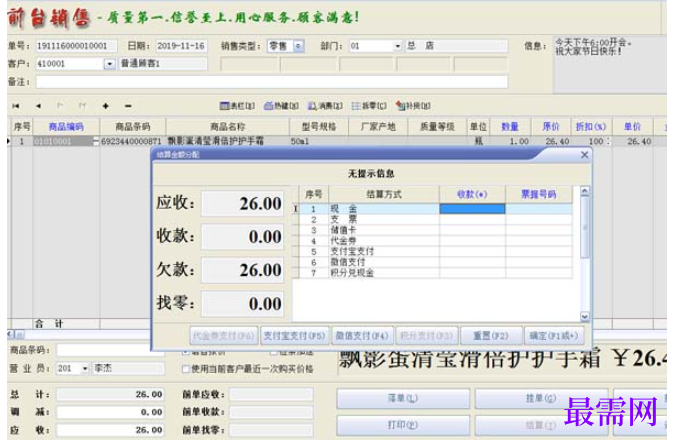Jump to first record navigation arrow

16,106
